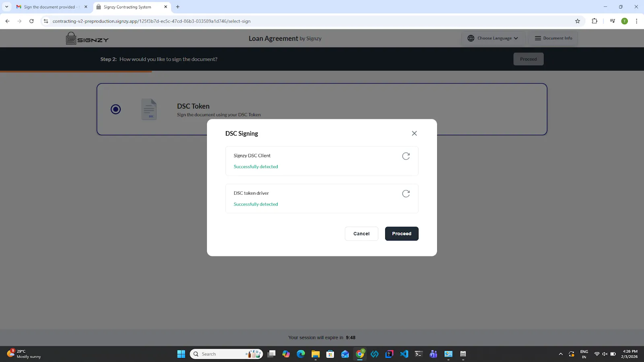Open the tab search dropdown
Viewport: 644px width, 362px height.
tap(6, 7)
